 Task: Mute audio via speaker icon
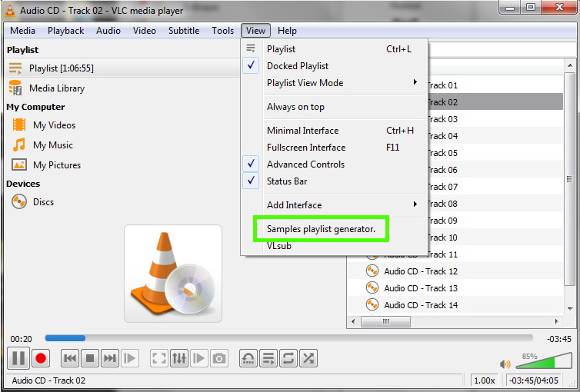coord(505,364)
